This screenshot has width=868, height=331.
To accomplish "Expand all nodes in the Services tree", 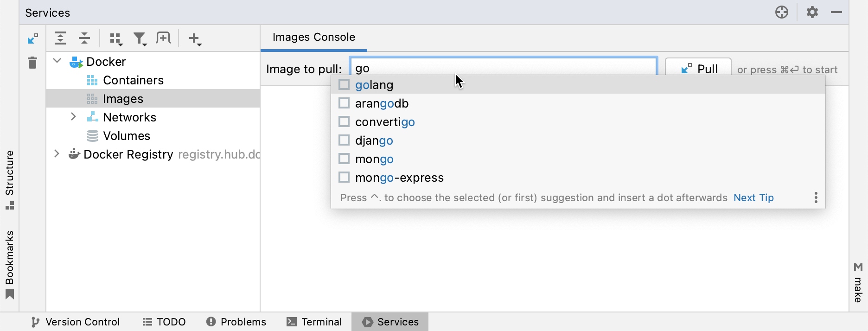I will coord(60,38).
